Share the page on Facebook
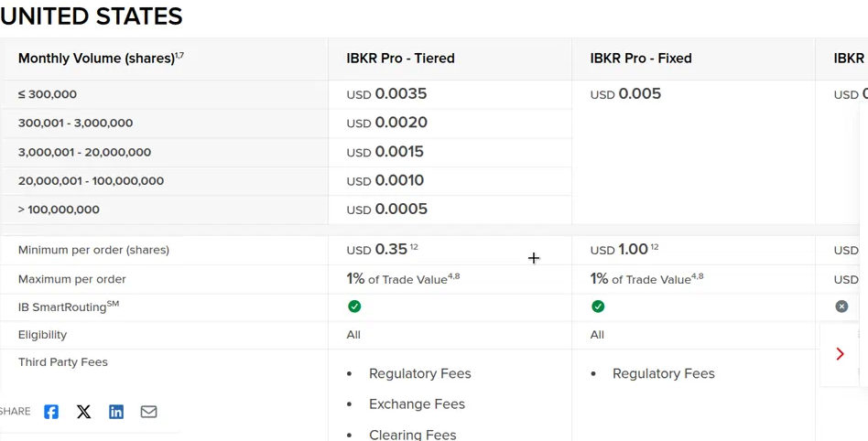Image resolution: width=868 pixels, height=441 pixels. (x=51, y=412)
